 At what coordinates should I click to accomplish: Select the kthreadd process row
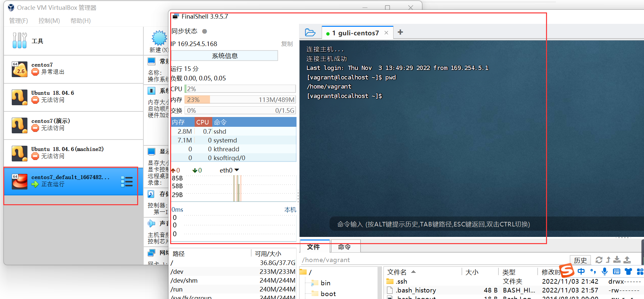coord(233,149)
